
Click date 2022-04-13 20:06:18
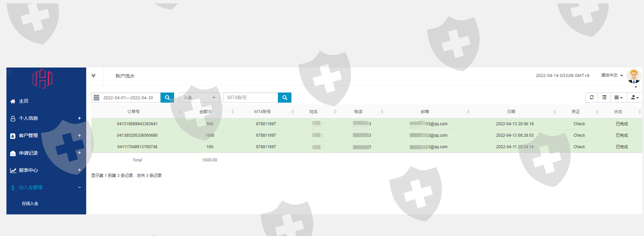pos(515,124)
